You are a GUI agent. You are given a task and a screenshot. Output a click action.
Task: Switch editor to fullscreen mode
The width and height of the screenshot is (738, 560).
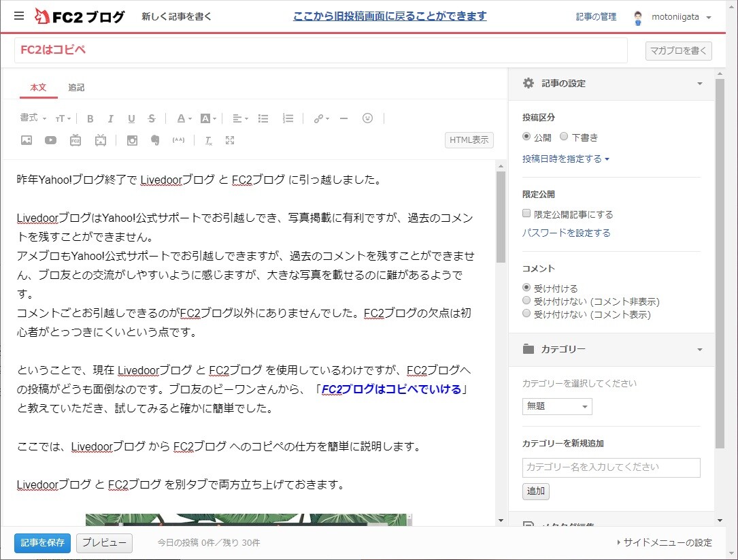coord(230,140)
